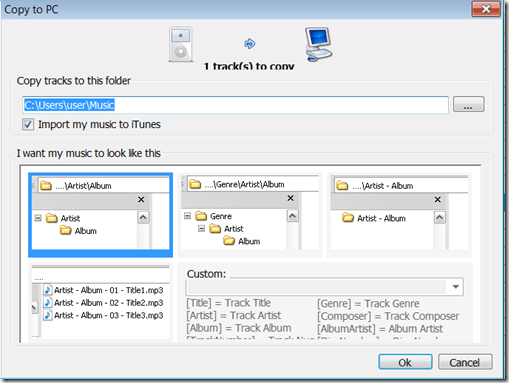Viewport: 509px width, 383px height.
Task: Click folder icon beside ....\Genre\Artist\Album path
Action: 195,184
